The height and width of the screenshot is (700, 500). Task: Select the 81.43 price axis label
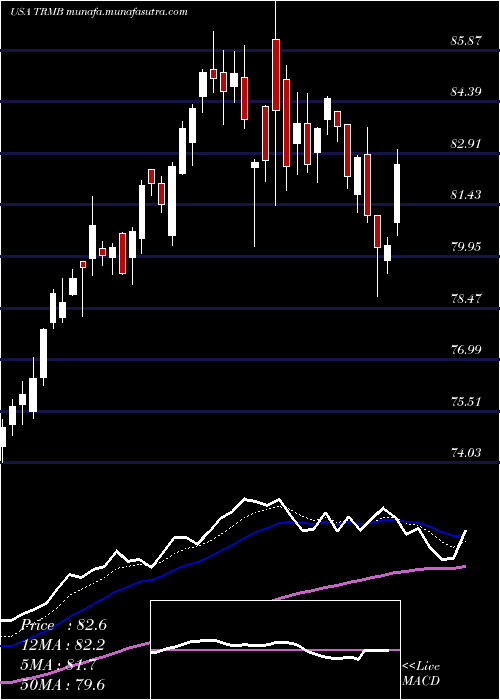tap(466, 195)
